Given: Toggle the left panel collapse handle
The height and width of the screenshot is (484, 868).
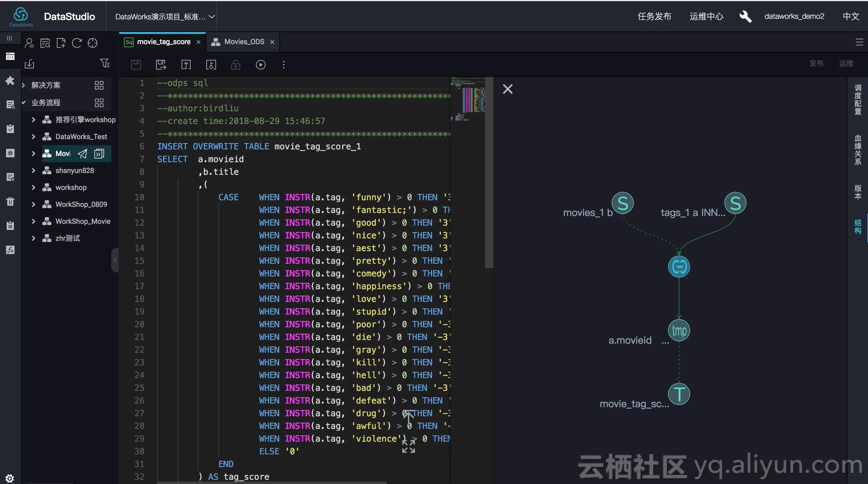Looking at the screenshot, I should (x=115, y=260).
